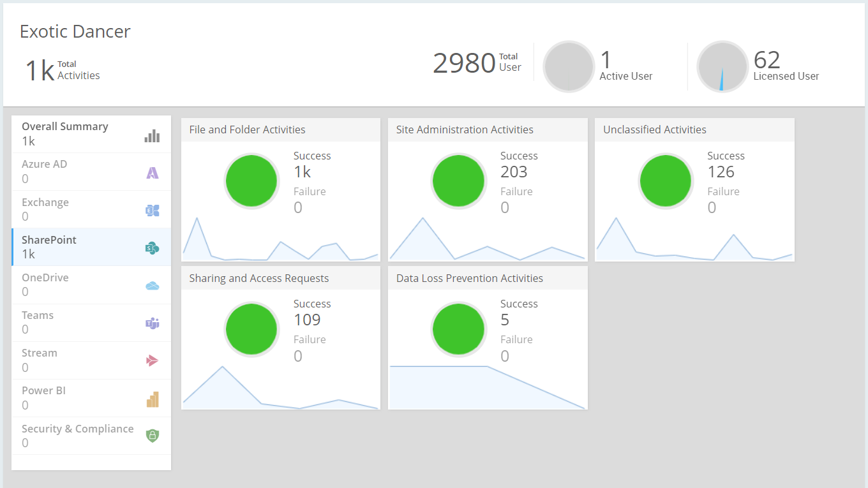
Task: Click the Active User gauge circle
Action: [568, 67]
